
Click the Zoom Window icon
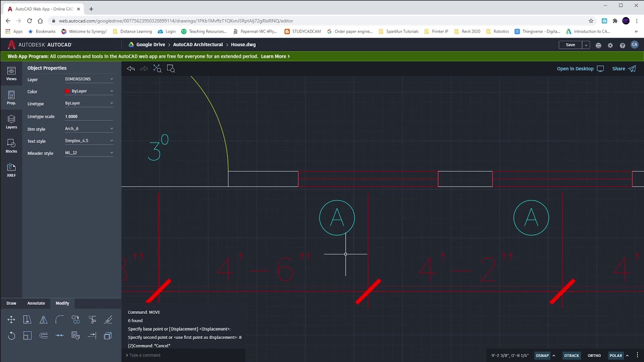click(171, 68)
